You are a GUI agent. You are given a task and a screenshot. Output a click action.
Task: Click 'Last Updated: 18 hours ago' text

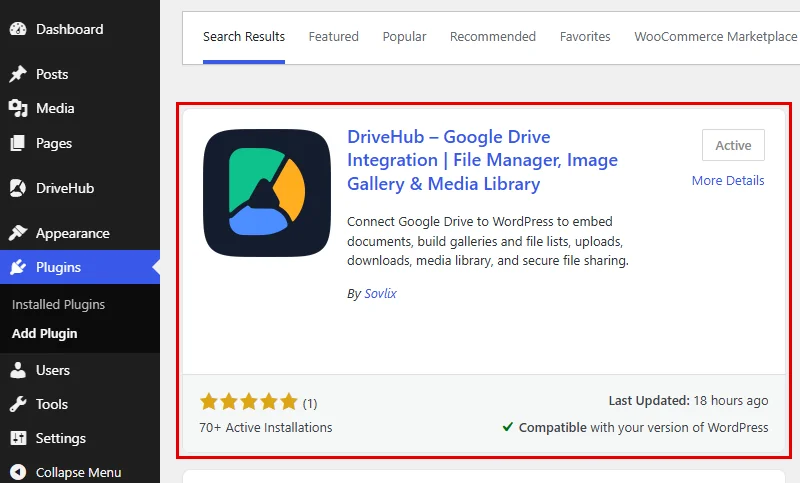[688, 401]
